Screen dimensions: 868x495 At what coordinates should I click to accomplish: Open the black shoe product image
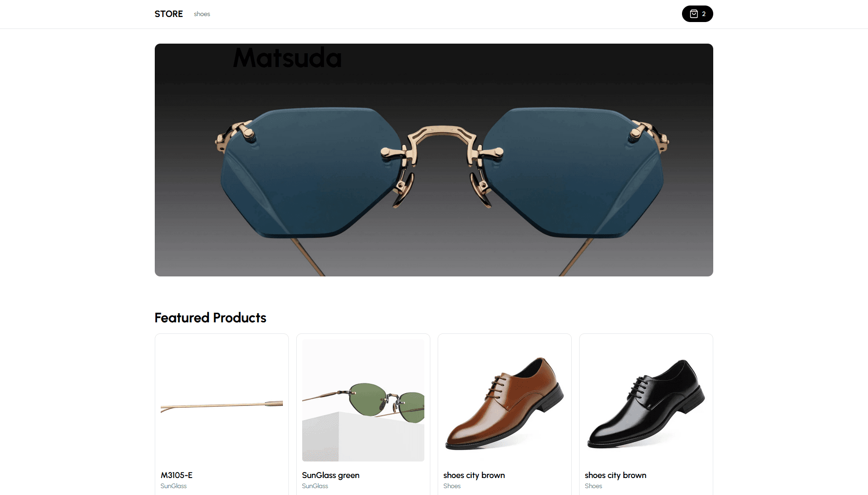646,400
